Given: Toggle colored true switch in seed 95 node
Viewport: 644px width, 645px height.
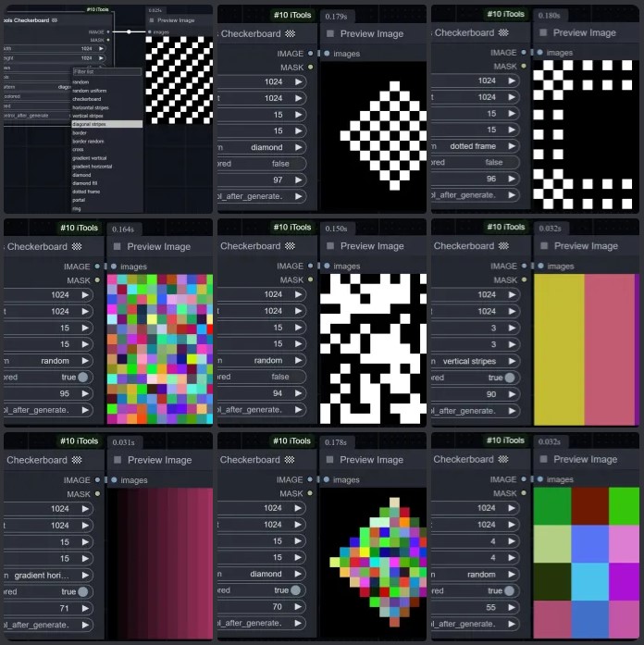Looking at the screenshot, I should pos(48,378).
